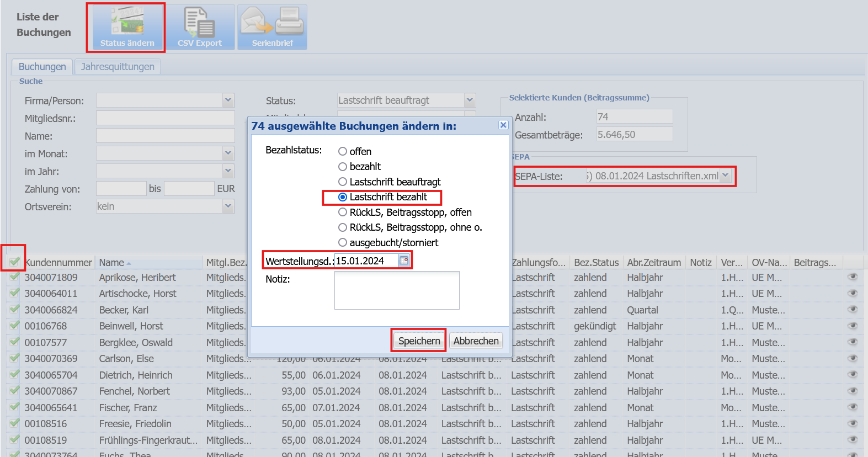868x457 pixels.
Task: Expand the Firma/Person dropdown
Action: (x=228, y=100)
